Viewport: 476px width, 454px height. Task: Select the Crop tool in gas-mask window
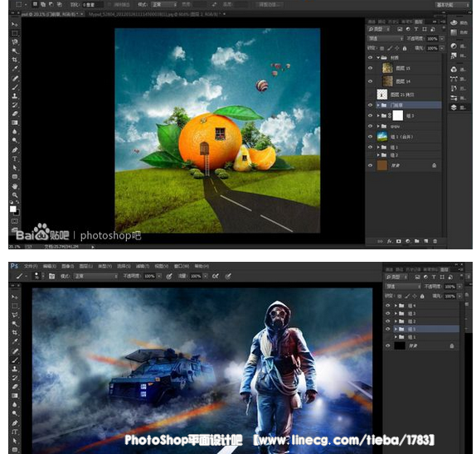(x=15, y=332)
